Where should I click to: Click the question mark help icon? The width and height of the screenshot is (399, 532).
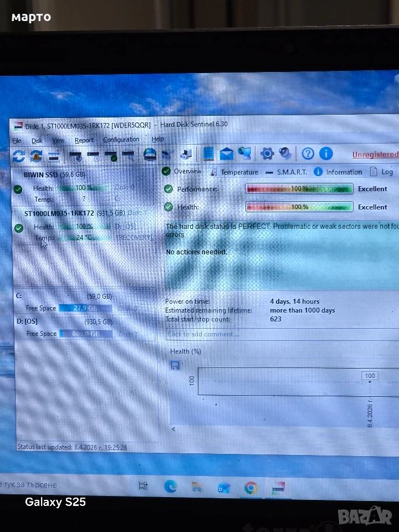[308, 154]
